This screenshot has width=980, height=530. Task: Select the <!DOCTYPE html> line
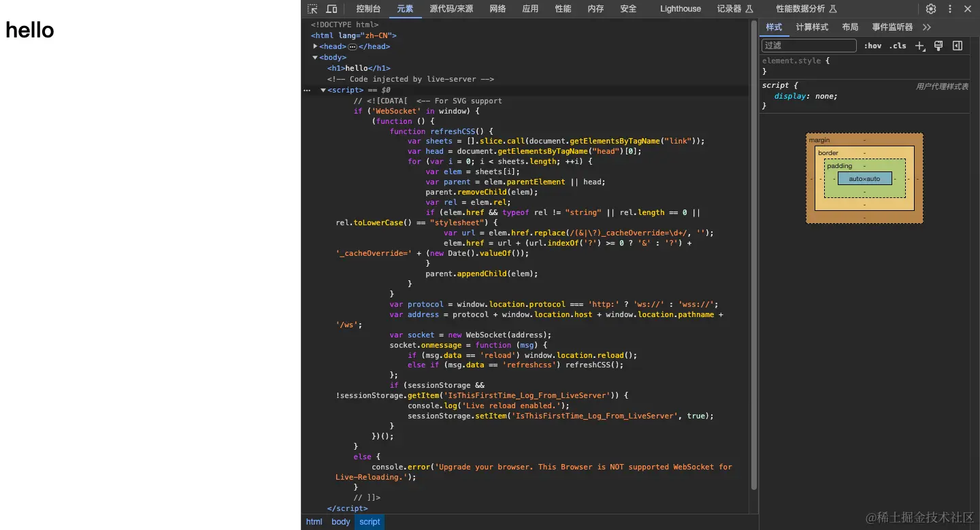pos(344,24)
